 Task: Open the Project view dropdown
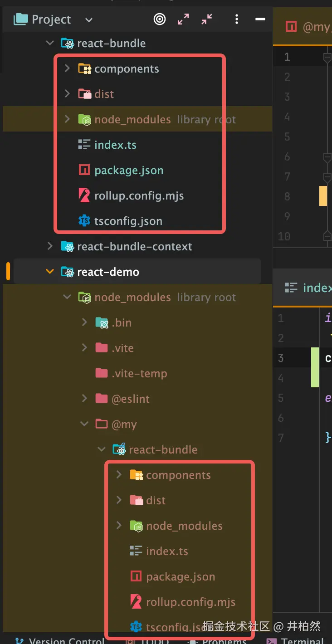point(89,20)
